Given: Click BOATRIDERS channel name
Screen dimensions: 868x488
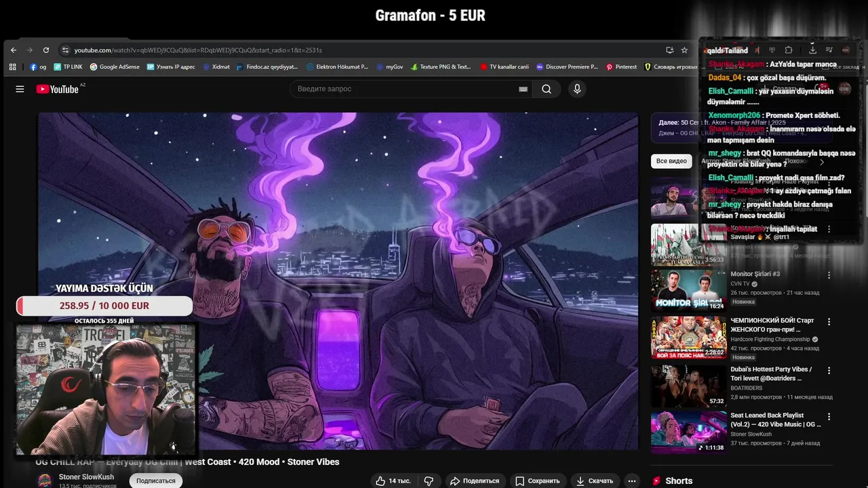Looking at the screenshot, I should (747, 388).
